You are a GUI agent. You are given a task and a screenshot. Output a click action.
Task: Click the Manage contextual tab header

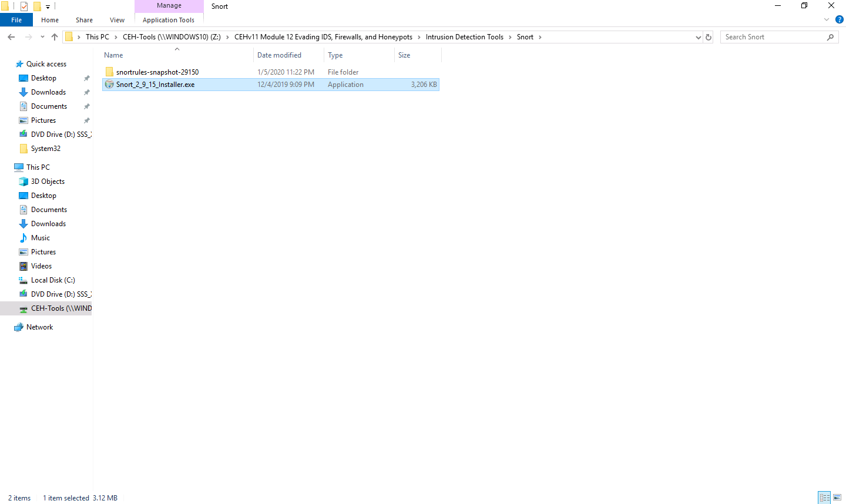(169, 6)
